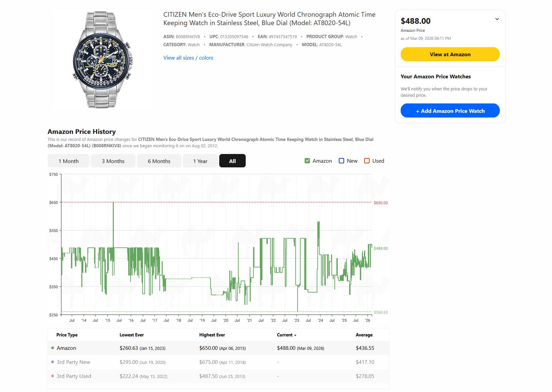This screenshot has width=552, height=392.
Task: Enable the New price checkbox
Action: [x=341, y=161]
